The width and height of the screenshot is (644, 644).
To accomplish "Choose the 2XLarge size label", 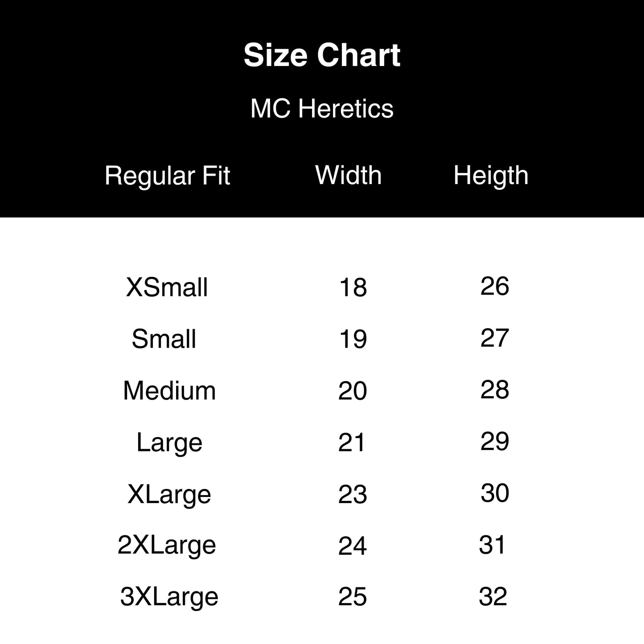I will click(167, 545).
